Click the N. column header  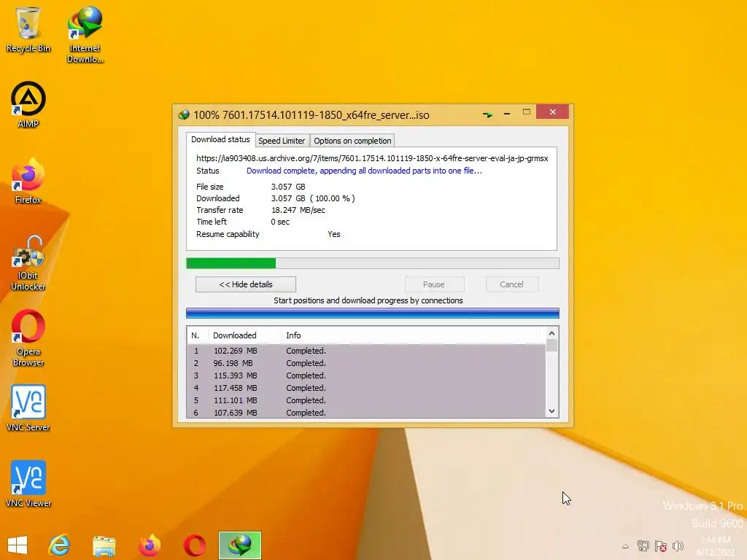tap(198, 335)
